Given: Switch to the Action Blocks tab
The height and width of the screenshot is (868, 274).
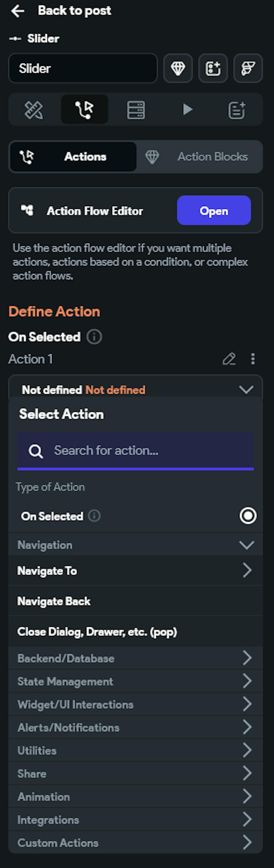Looking at the screenshot, I should tap(199, 157).
